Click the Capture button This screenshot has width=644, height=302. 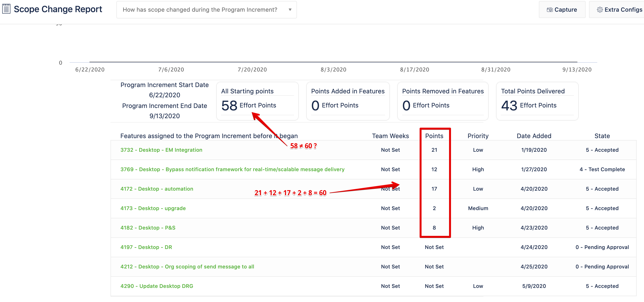click(x=562, y=10)
